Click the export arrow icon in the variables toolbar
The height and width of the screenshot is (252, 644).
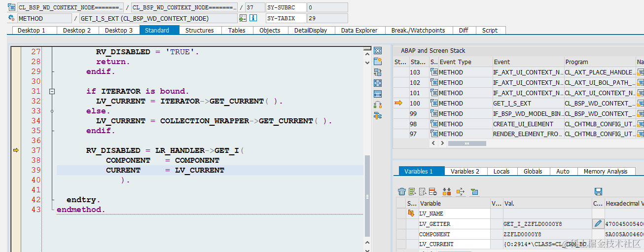461,191
